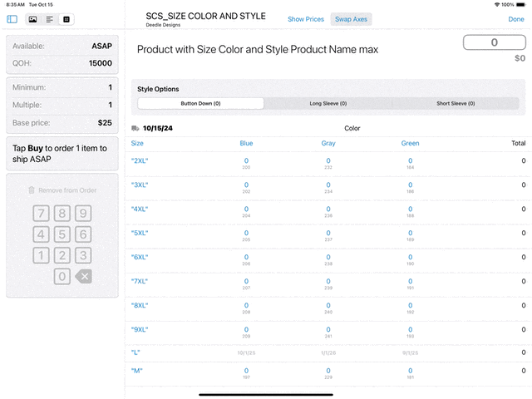Tap keypad digit 1
Screen dimensions: 532x399
point(41,255)
